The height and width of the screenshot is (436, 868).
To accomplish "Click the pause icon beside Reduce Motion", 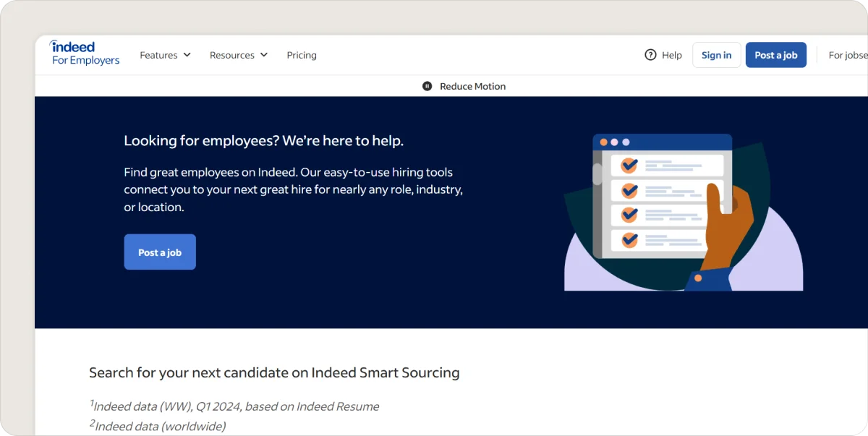I will (427, 85).
